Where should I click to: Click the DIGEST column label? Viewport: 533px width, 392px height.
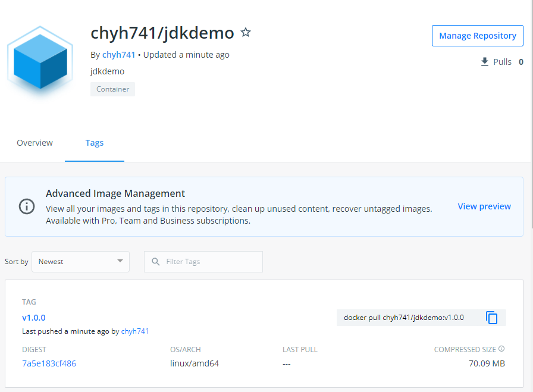tap(34, 350)
